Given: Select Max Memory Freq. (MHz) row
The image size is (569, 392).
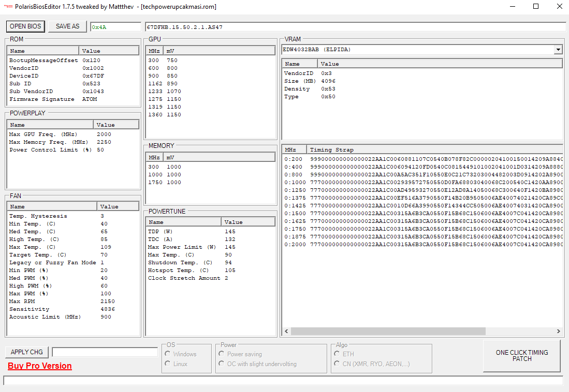Looking at the screenshot, I should [x=73, y=142].
